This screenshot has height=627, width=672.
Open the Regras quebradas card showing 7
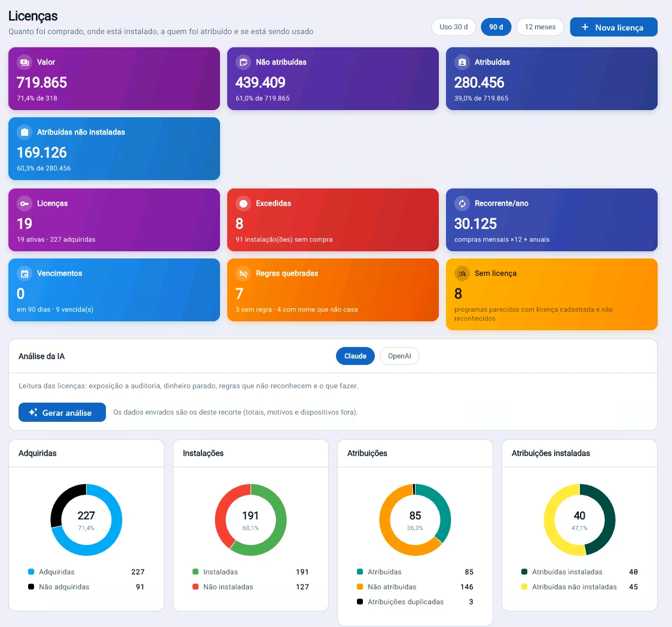point(333,290)
